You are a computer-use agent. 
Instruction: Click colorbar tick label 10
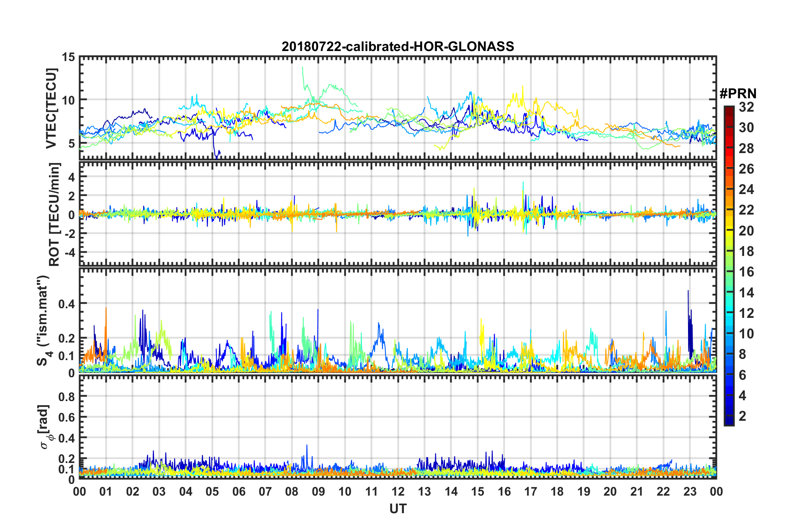pos(746,334)
